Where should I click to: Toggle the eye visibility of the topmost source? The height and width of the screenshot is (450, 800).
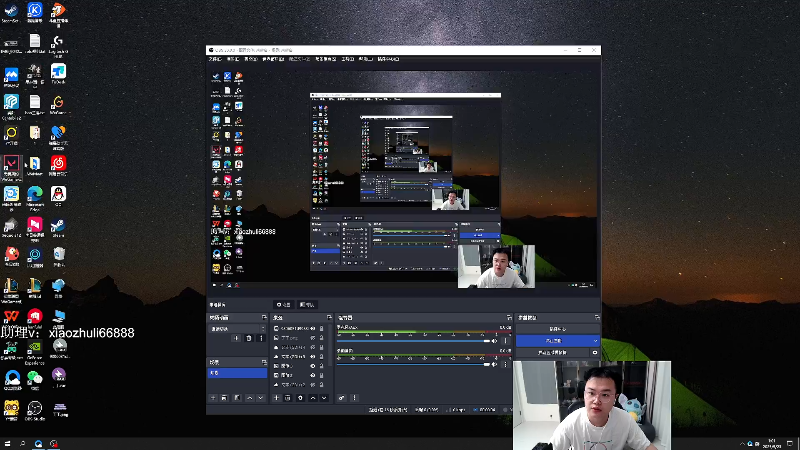(x=313, y=329)
